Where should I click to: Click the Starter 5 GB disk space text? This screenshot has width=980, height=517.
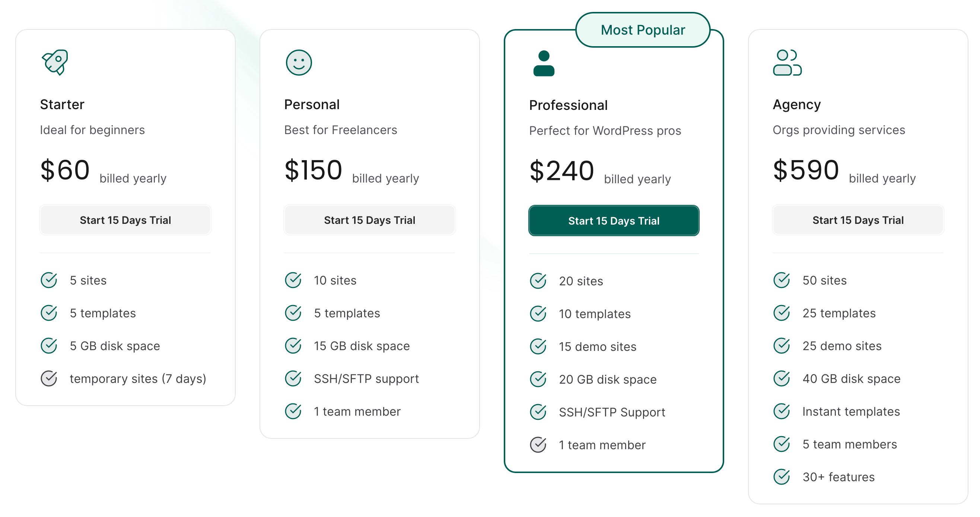click(115, 346)
